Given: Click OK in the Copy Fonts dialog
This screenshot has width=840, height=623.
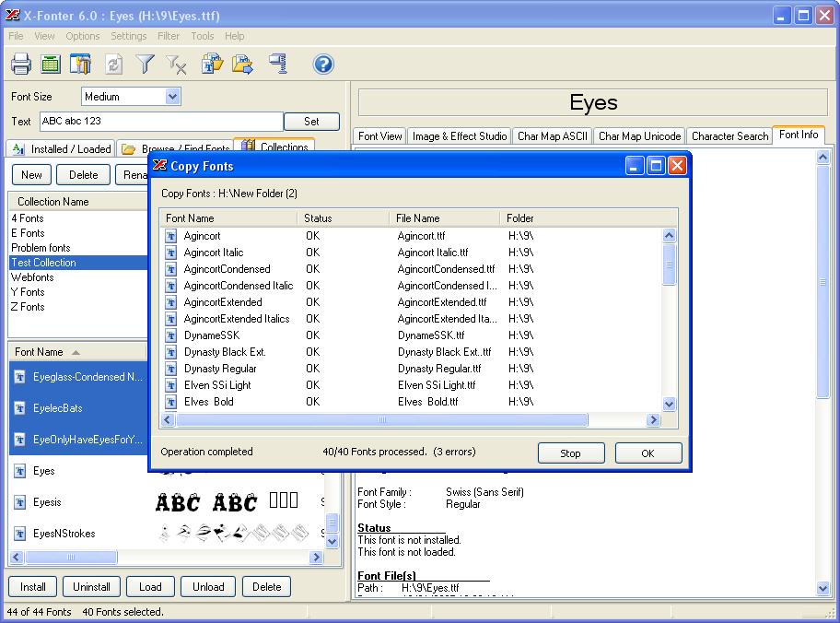Looking at the screenshot, I should (648, 453).
